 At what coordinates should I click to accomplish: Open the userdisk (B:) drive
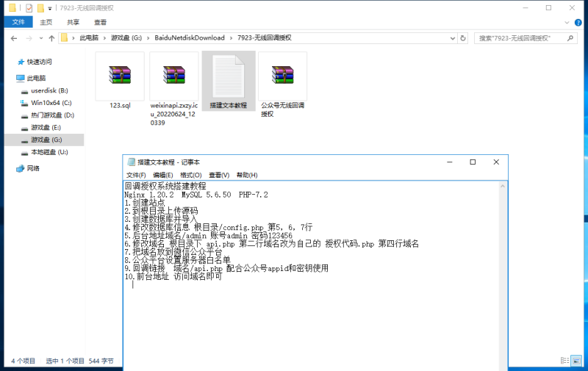pos(49,90)
